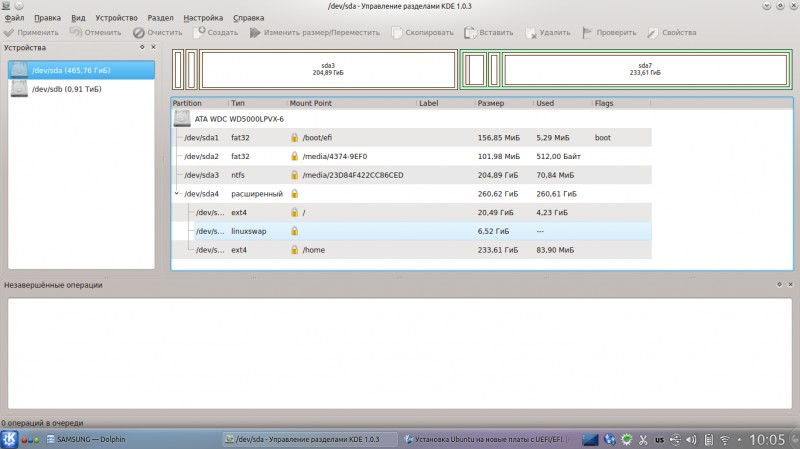Viewport: 800px width, 449px height.
Task: Click the Вставить paste toolbar button
Action: click(x=489, y=33)
